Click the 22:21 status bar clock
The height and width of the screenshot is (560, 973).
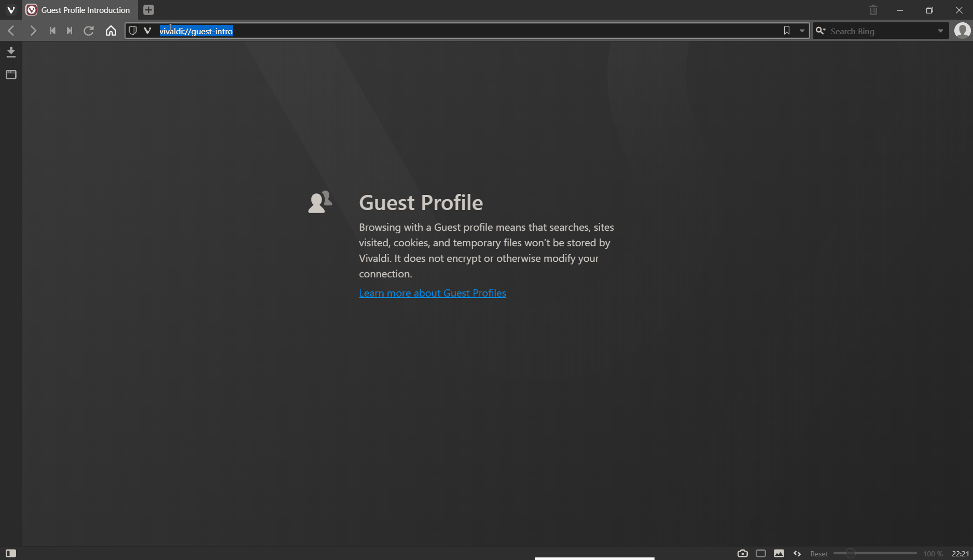click(x=960, y=554)
